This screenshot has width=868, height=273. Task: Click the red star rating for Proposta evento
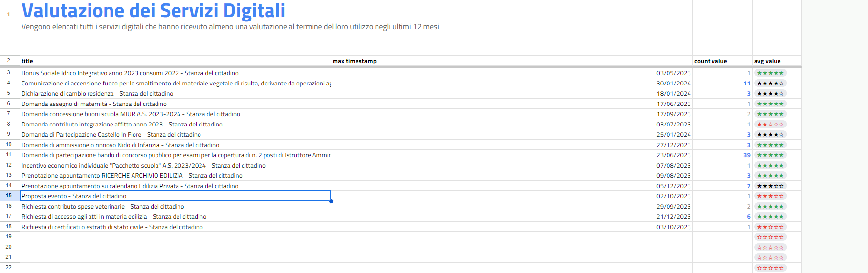click(x=770, y=196)
